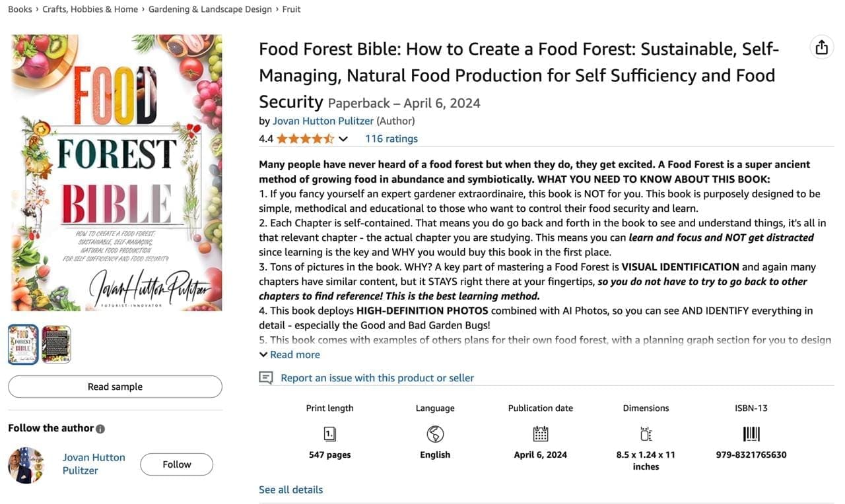Image resolution: width=845 pixels, height=504 pixels.
Task: Go to the Books breadcrumb
Action: coord(20,9)
